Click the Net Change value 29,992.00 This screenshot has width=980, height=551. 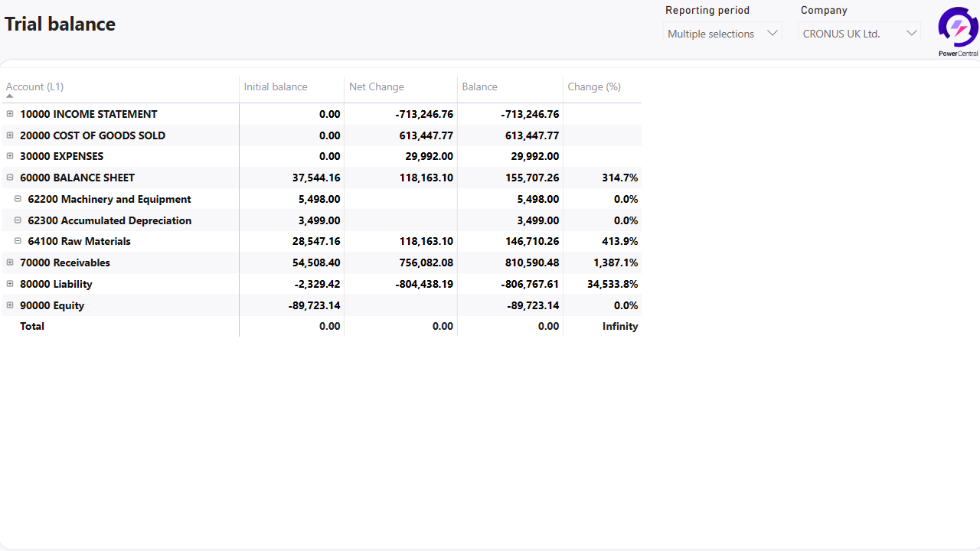pos(429,156)
